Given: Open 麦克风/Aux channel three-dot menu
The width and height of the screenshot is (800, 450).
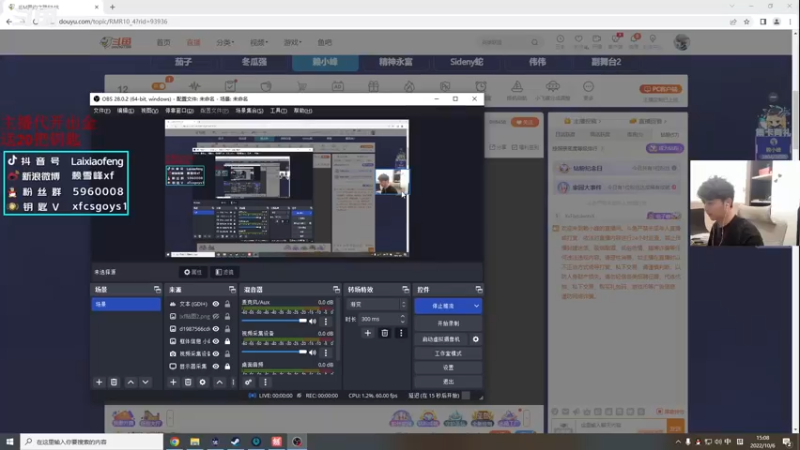Looking at the screenshot, I should point(326,321).
